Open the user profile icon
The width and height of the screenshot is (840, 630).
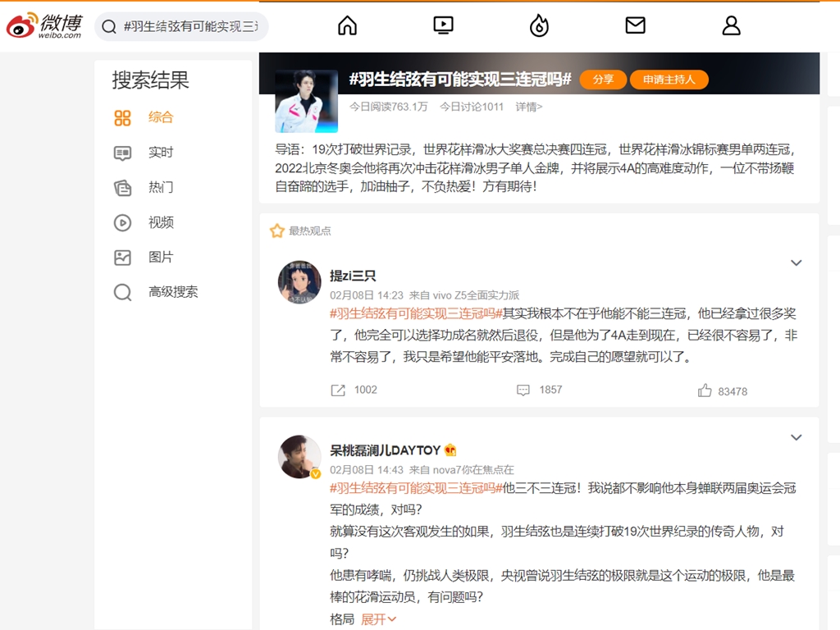tap(731, 26)
